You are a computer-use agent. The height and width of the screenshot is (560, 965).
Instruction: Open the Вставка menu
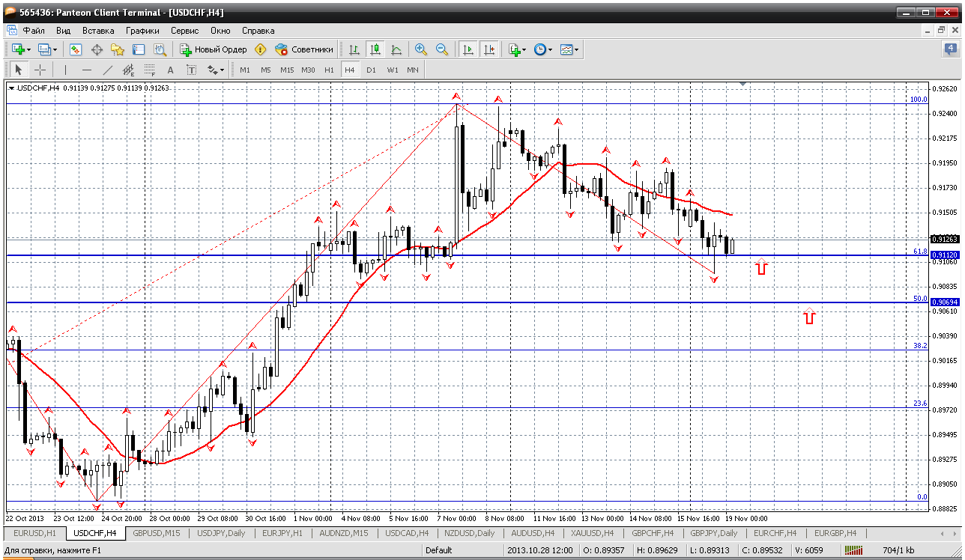(98, 31)
